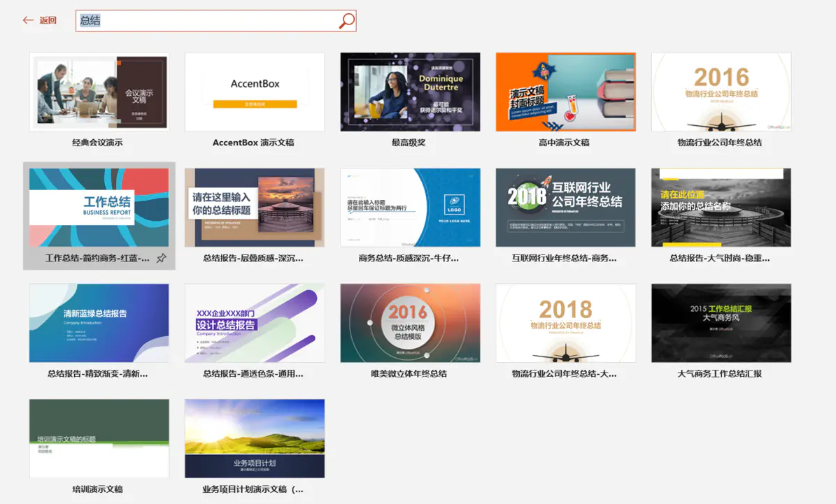
Task: Select the AccentBox 演示文稿 template
Action: pyautogui.click(x=255, y=92)
